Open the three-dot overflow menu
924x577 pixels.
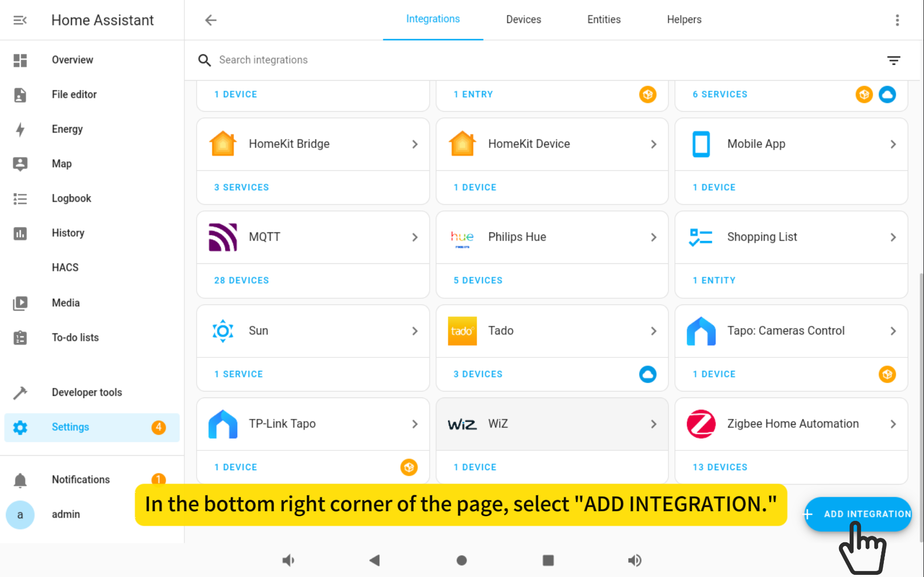[x=897, y=20]
